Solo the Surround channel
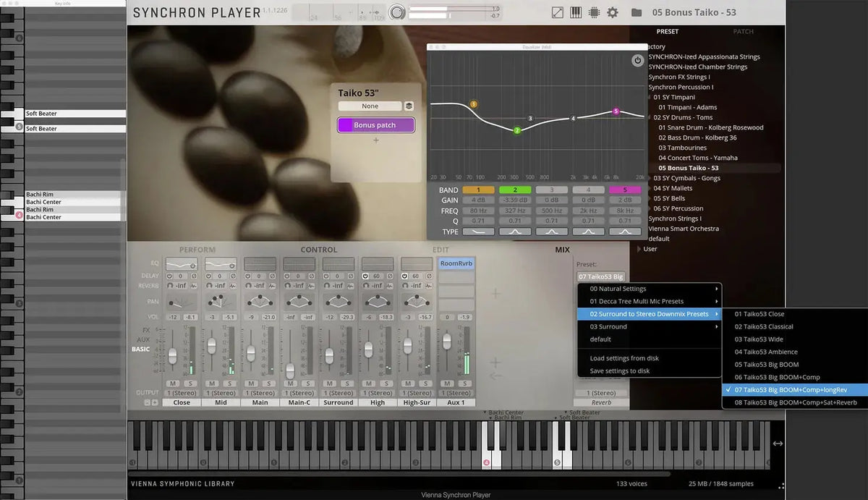 347,382
